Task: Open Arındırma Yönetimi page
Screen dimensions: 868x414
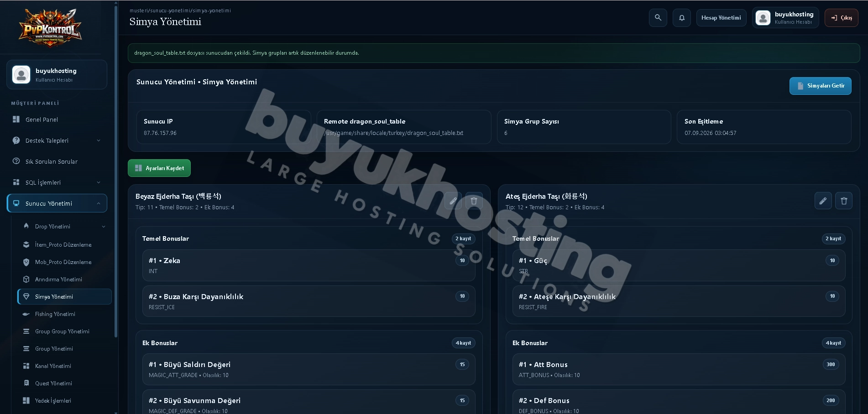Action: point(64,279)
